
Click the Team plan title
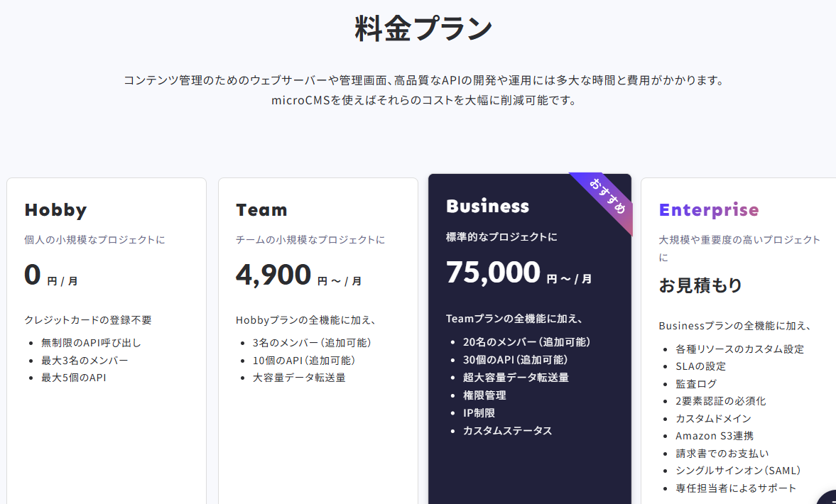[x=261, y=210]
